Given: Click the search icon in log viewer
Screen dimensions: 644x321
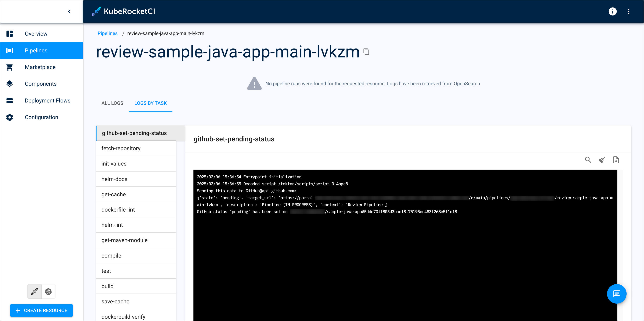Looking at the screenshot, I should 588,160.
